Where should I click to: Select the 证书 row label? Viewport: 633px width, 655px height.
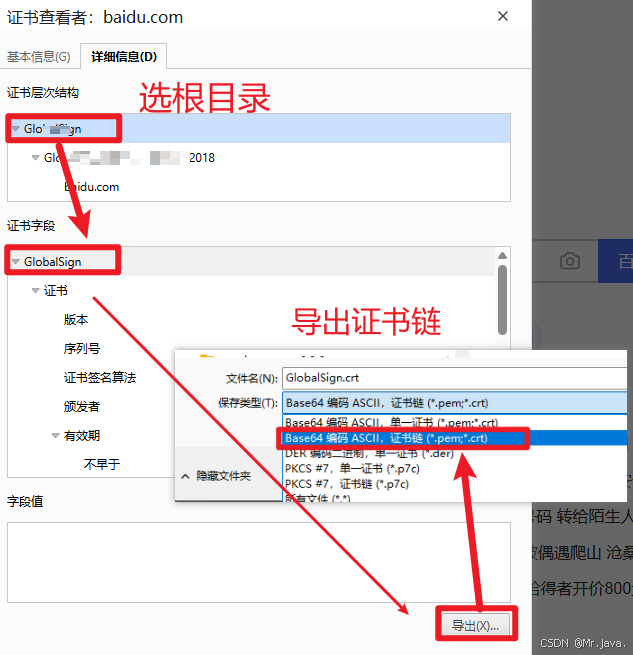pos(56,290)
